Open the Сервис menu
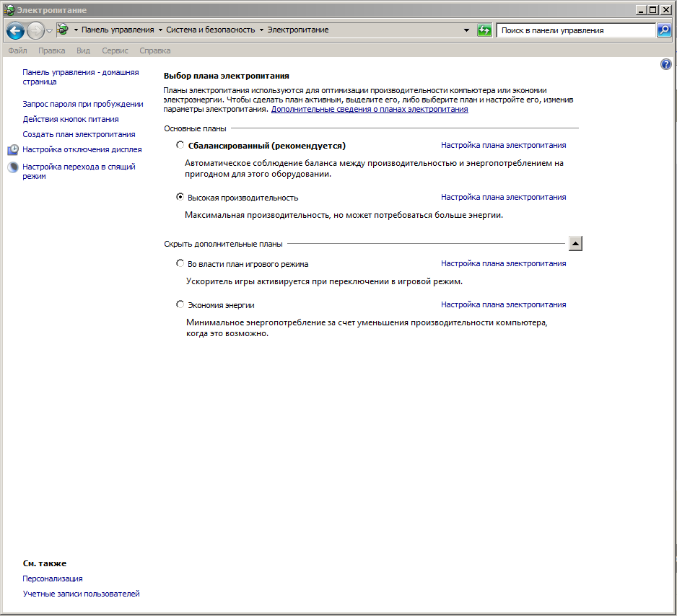677x616 pixels. [x=115, y=50]
